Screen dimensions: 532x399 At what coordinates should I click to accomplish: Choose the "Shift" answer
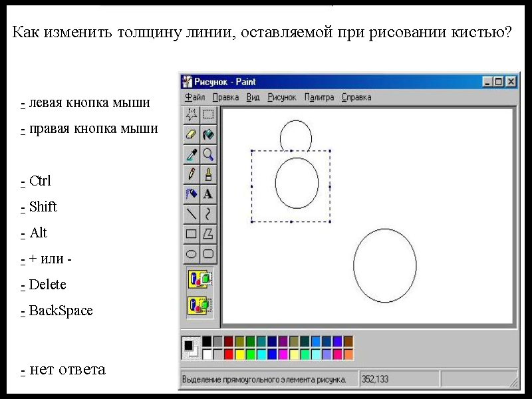pos(39,207)
